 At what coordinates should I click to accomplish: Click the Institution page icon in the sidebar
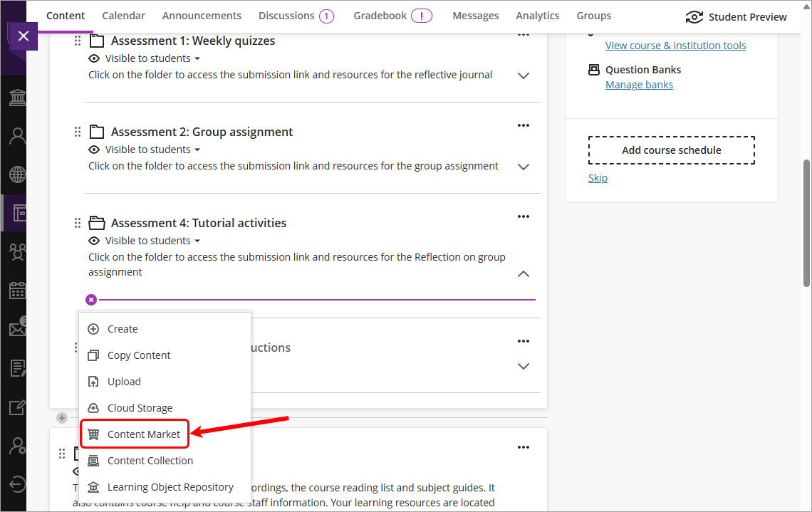[16, 97]
